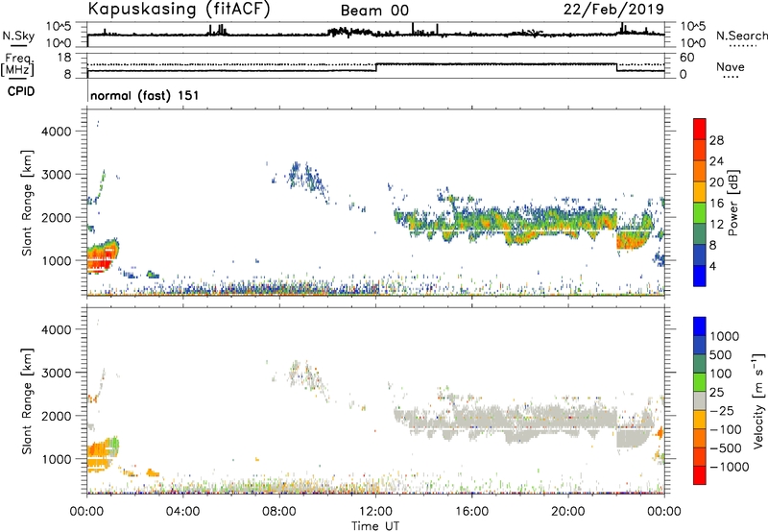The width and height of the screenshot is (768, 532).
Task: Click the date '22/Feb/2019'
Action: pos(613,10)
